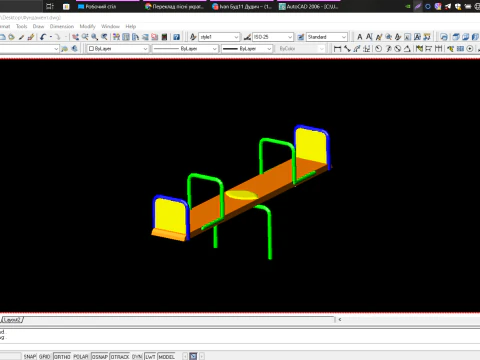
Task: Toggle OTRACK in status bar
Action: pos(120,357)
